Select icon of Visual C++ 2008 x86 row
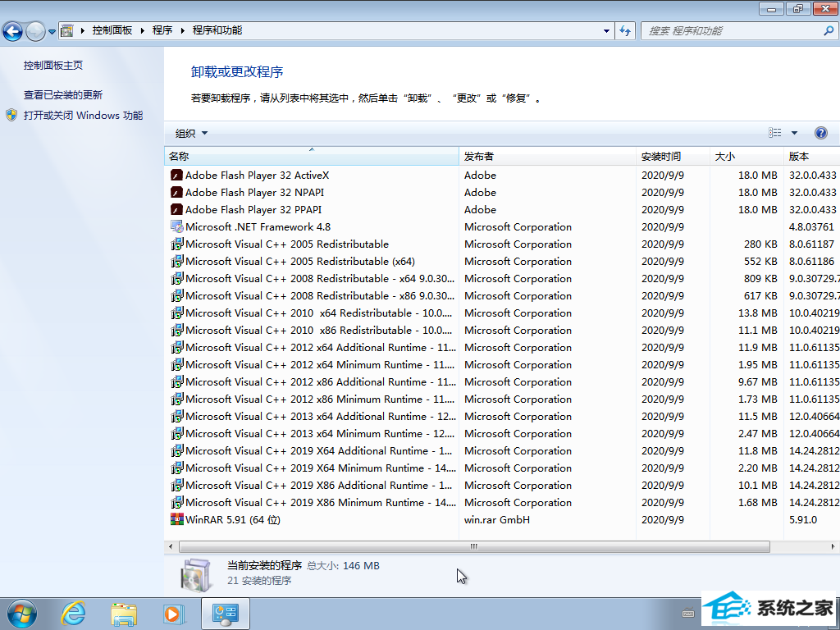This screenshot has width=840, height=630. click(177, 295)
